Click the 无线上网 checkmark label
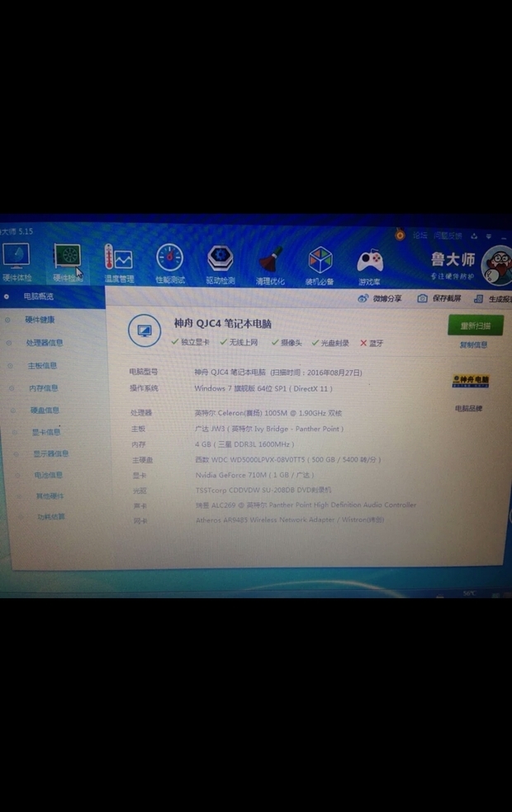This screenshot has height=812, width=512. [239, 342]
